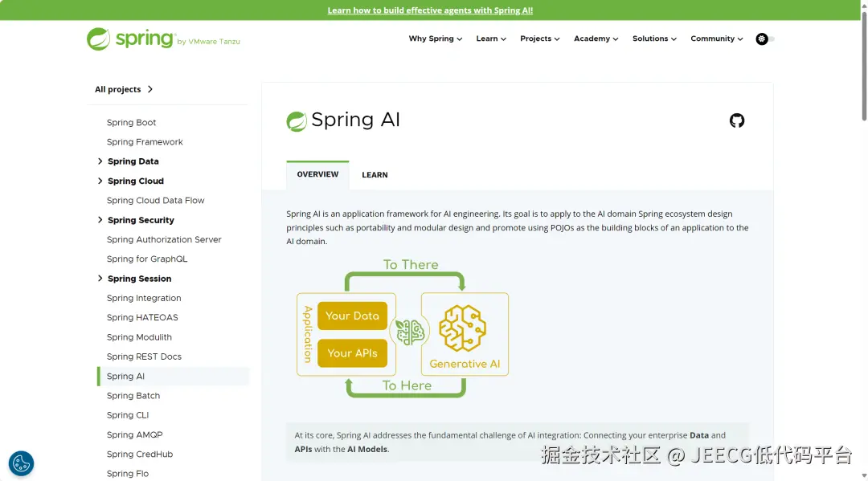Image resolution: width=868 pixels, height=481 pixels.
Task: Open Spring Cloud Data Flow project
Action: point(156,201)
